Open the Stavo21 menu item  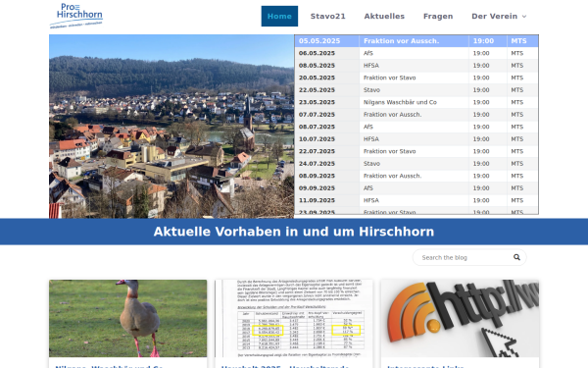[327, 16]
